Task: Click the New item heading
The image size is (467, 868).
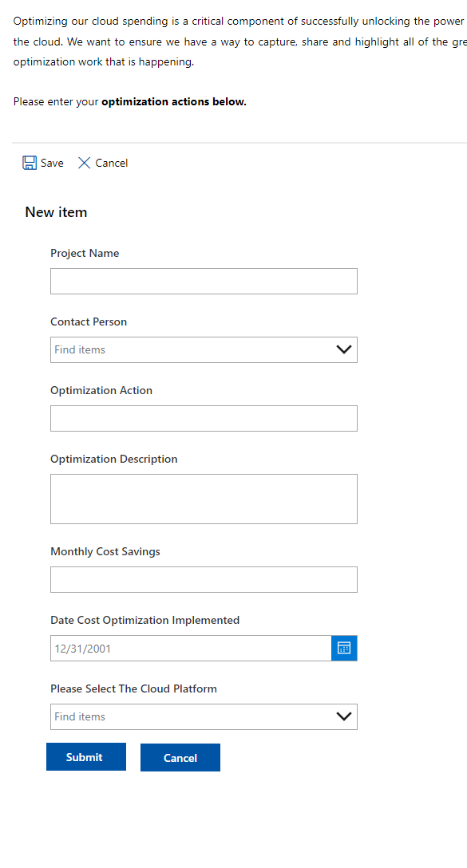Action: tap(56, 212)
